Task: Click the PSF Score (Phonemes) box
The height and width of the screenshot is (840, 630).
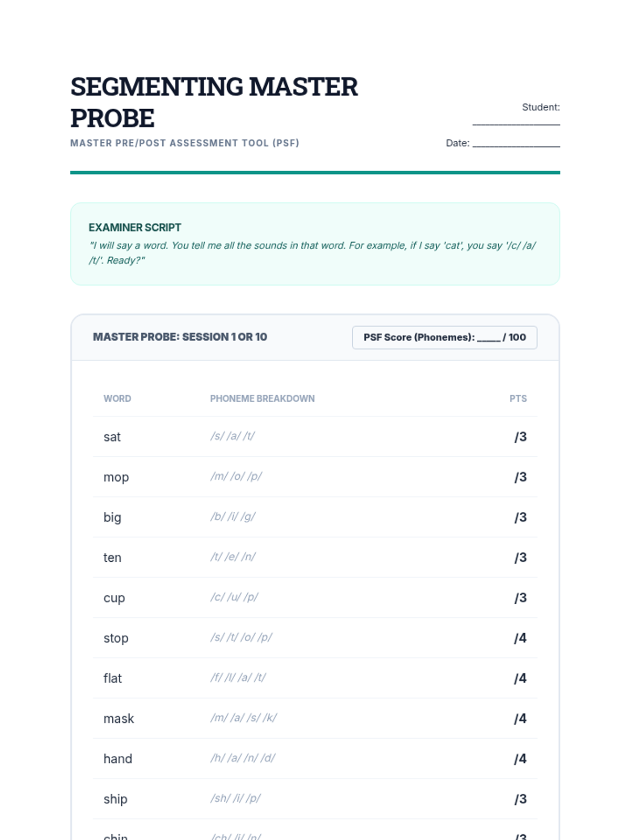Action: [444, 337]
